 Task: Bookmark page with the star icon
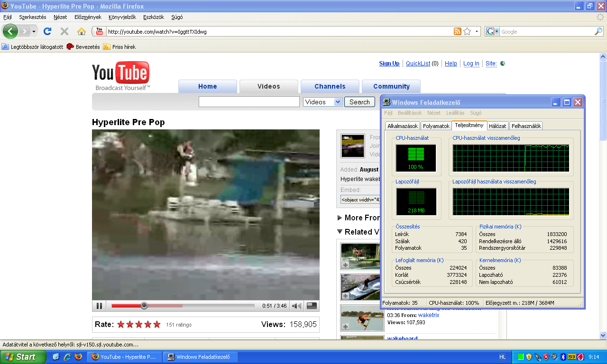[x=467, y=32]
